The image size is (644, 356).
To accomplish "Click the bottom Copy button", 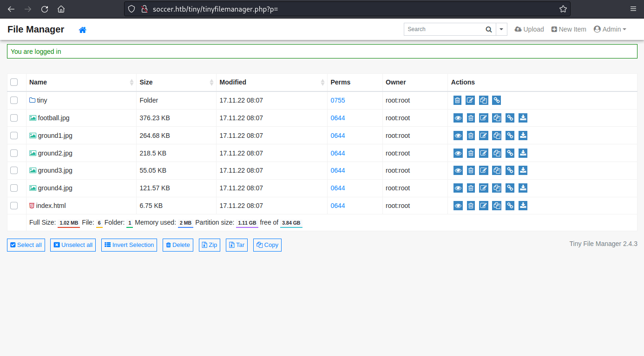I will click(x=267, y=245).
